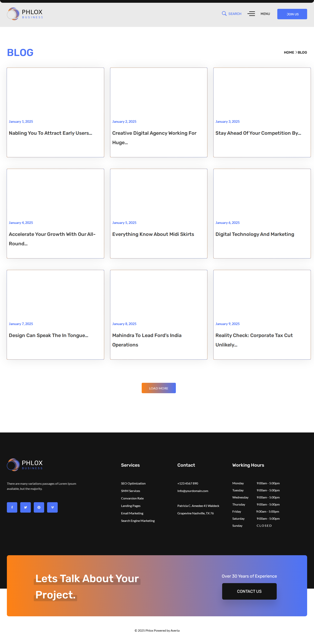
Task: Open the Twitter social icon in footer
Action: coord(26,507)
